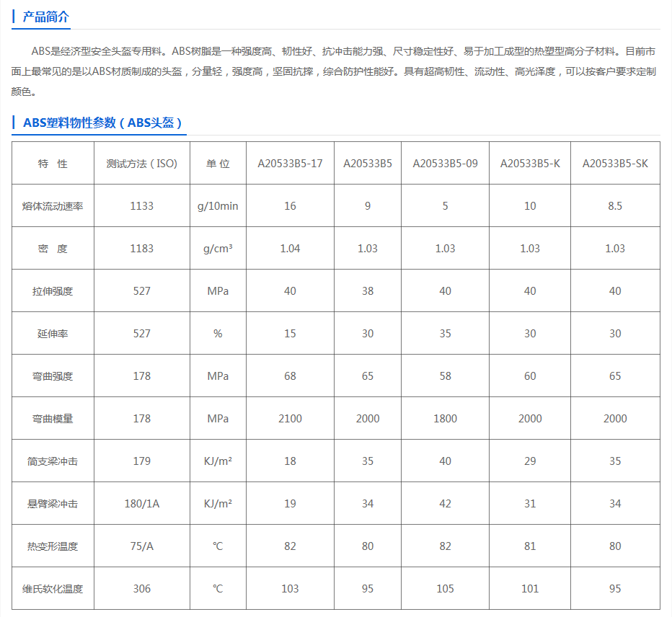Click the test method value 306
672x617 pixels.
[x=142, y=589]
